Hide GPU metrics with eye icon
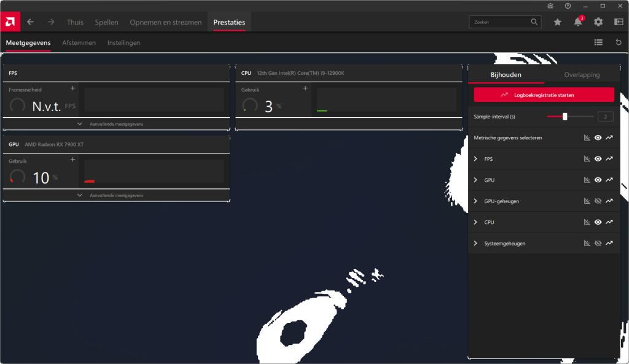 598,180
